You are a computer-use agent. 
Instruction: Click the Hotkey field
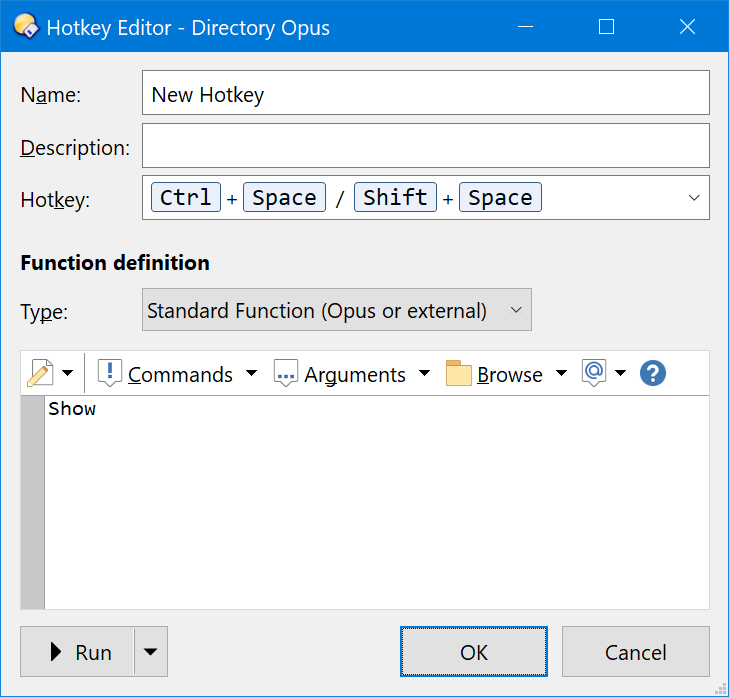pyautogui.click(x=425, y=198)
